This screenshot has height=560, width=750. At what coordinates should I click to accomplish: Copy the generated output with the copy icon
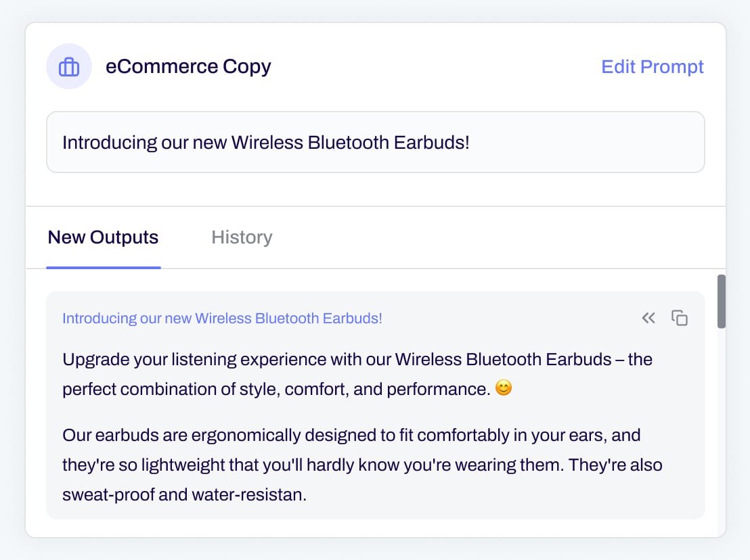(680, 318)
